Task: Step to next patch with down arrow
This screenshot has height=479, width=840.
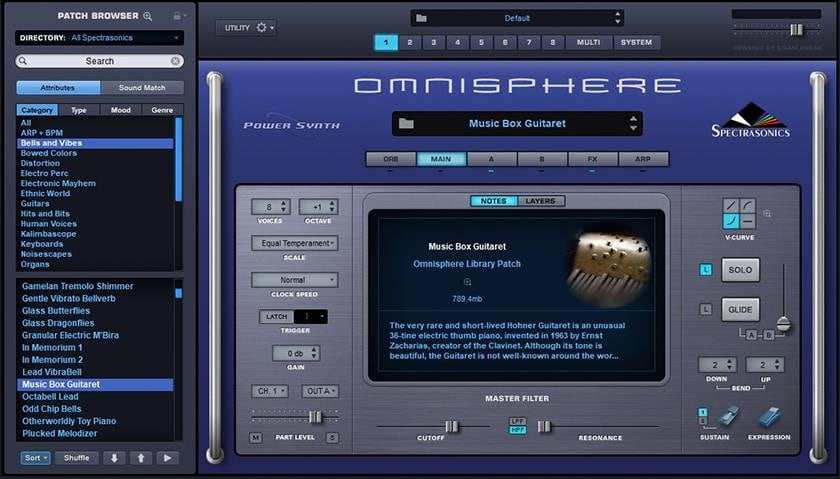Action: pyautogui.click(x=114, y=458)
